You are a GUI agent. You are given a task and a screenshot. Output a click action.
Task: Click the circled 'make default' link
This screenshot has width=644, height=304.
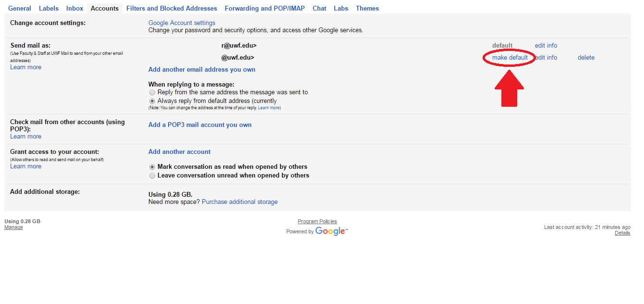tap(510, 58)
